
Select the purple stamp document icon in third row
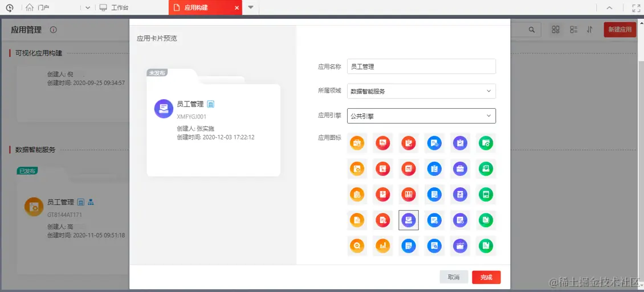(x=460, y=195)
